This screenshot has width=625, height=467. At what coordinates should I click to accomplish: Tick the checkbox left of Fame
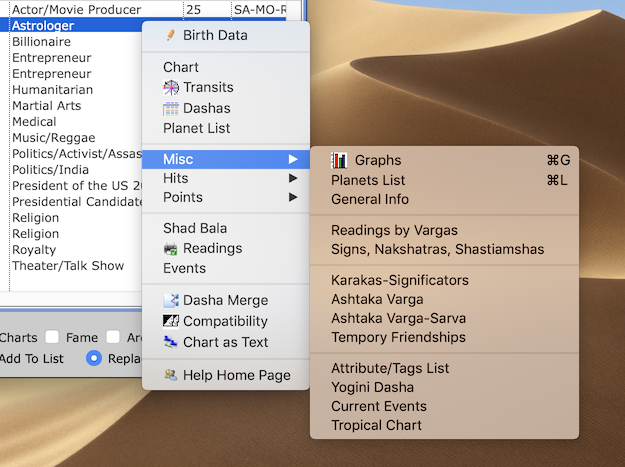[x=52, y=338]
